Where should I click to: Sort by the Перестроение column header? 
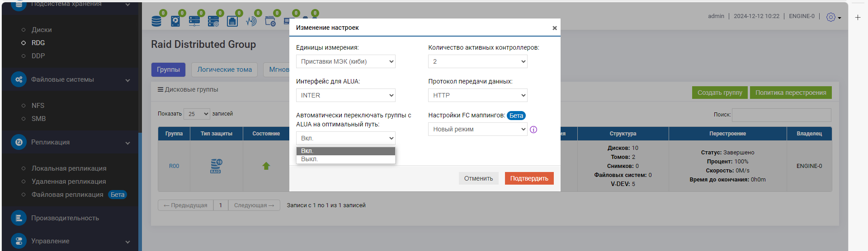tap(728, 134)
